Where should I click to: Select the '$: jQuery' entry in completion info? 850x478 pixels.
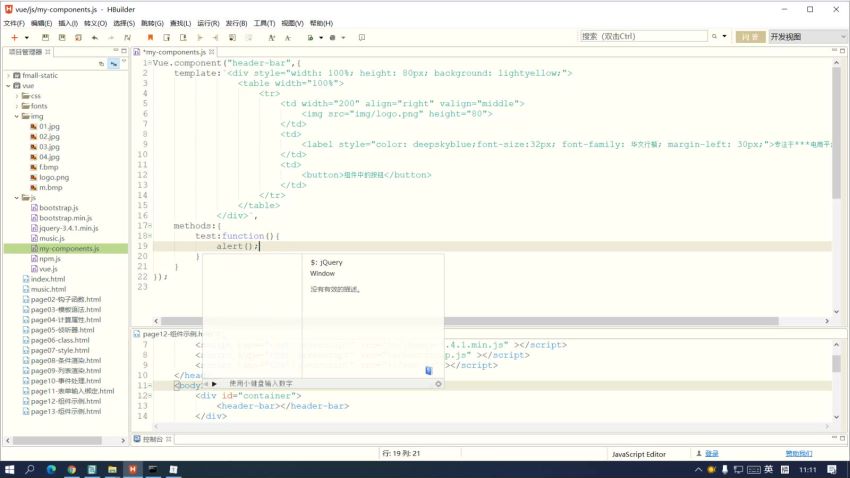coord(326,262)
